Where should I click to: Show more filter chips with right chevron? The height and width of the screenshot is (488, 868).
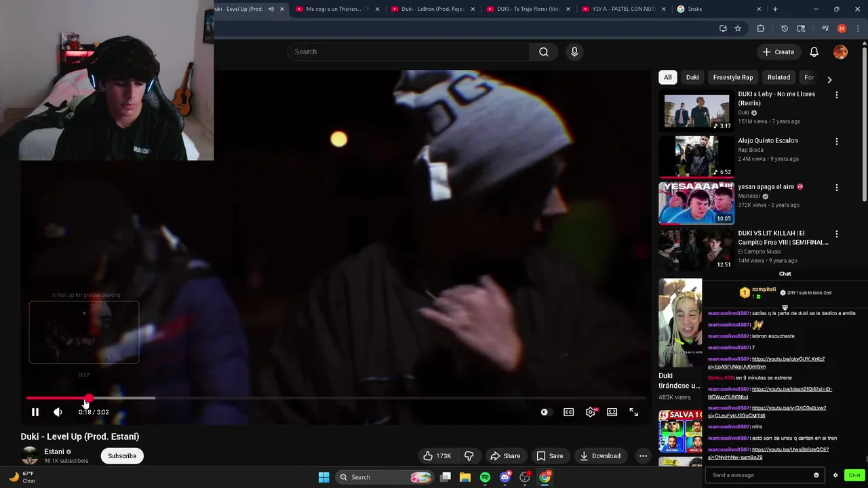click(829, 79)
